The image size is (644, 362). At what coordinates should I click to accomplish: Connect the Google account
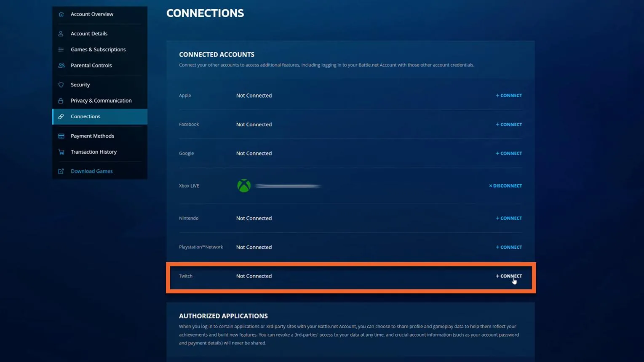coord(509,154)
